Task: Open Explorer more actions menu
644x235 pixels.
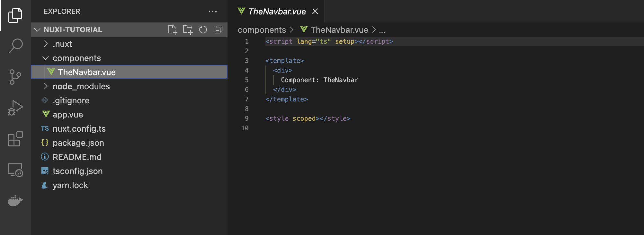Action: click(212, 11)
